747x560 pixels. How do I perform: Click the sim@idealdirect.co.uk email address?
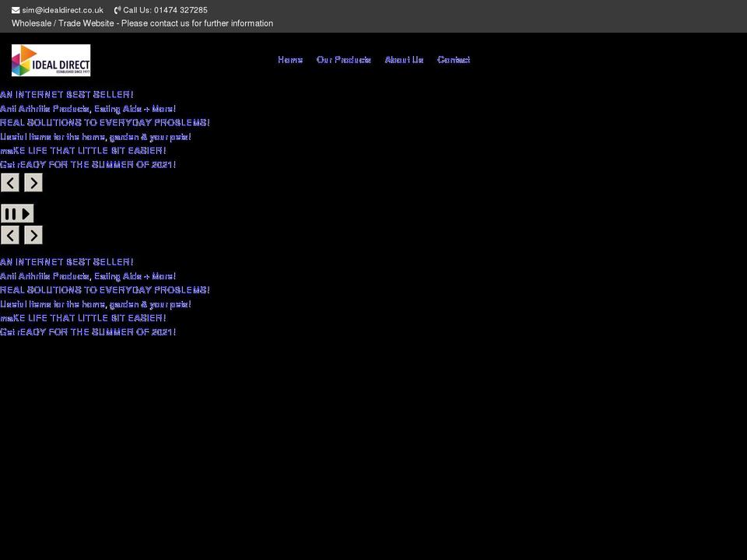(x=61, y=10)
